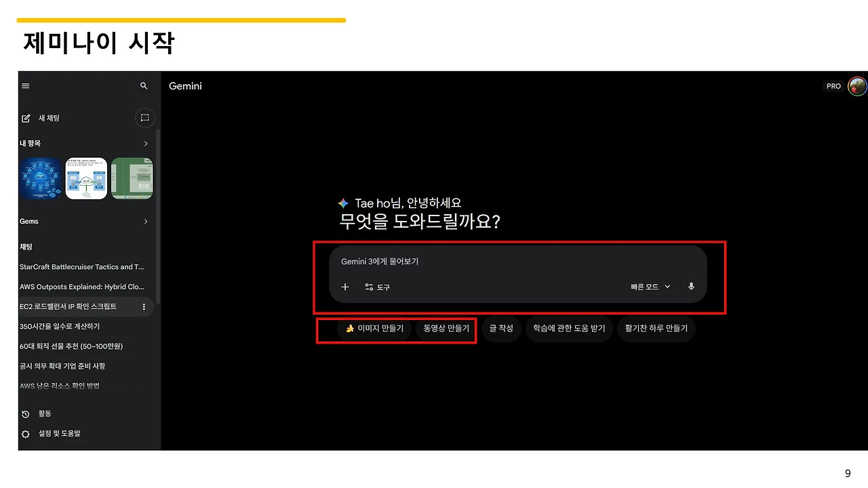
Task: Collapse the sidebar via the frame icon
Action: (144, 118)
